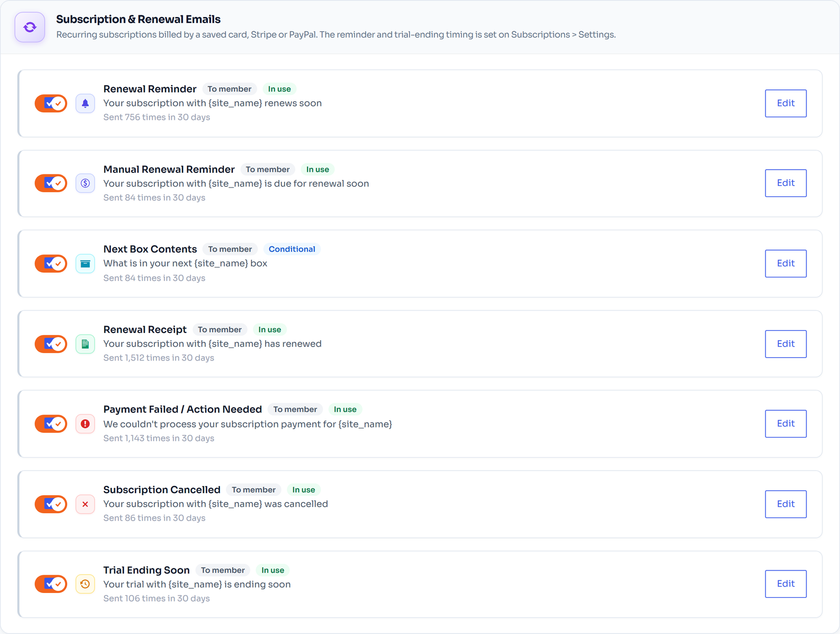This screenshot has width=840, height=634.
Task: Turn off the Subscription Cancelled email toggle
Action: click(51, 504)
